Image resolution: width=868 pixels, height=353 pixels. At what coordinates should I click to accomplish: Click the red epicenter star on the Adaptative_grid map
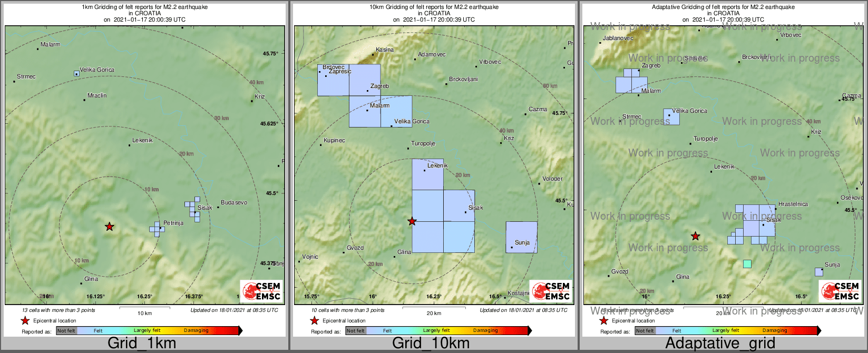696,236
